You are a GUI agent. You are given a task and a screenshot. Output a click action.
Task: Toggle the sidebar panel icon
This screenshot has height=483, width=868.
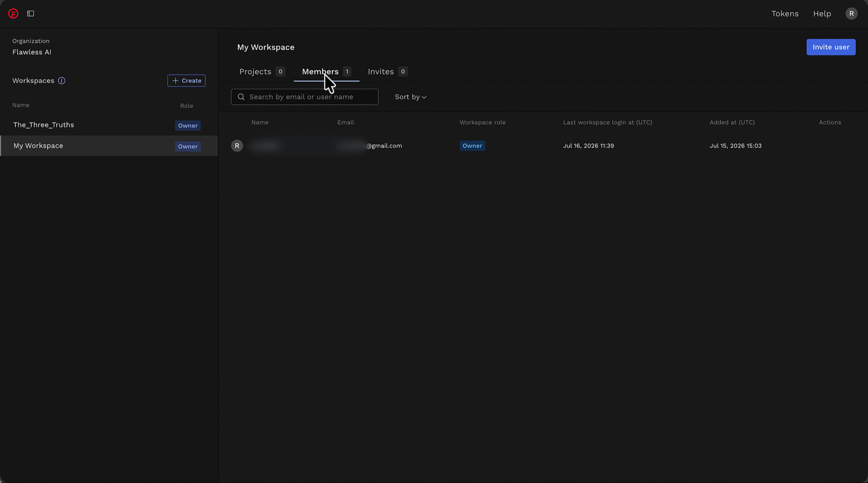pyautogui.click(x=31, y=14)
